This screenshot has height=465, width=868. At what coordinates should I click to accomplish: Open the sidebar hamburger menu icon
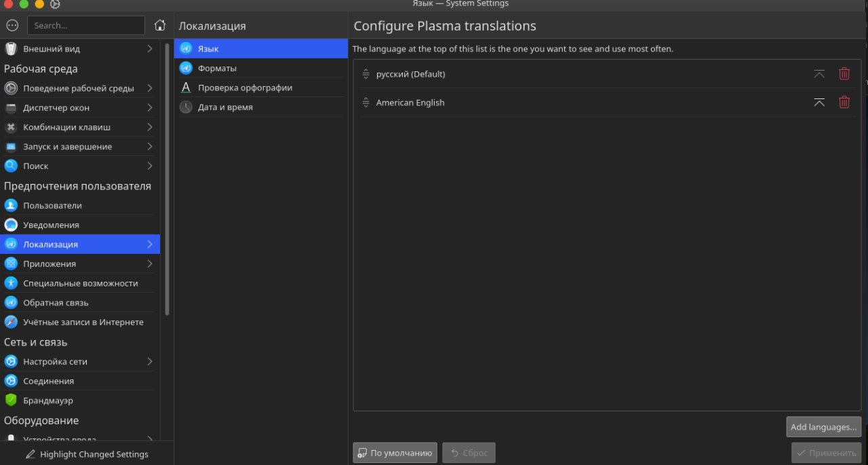[x=12, y=25]
